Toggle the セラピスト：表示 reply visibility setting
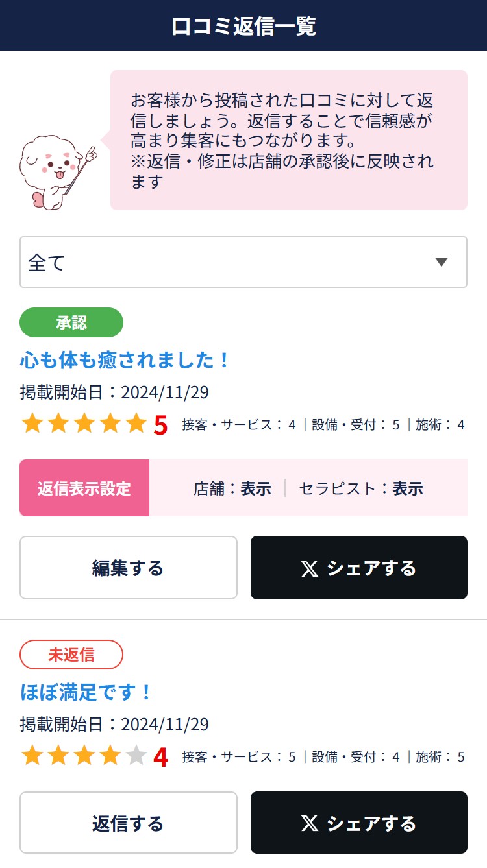The image size is (487, 868). pyautogui.click(x=361, y=488)
